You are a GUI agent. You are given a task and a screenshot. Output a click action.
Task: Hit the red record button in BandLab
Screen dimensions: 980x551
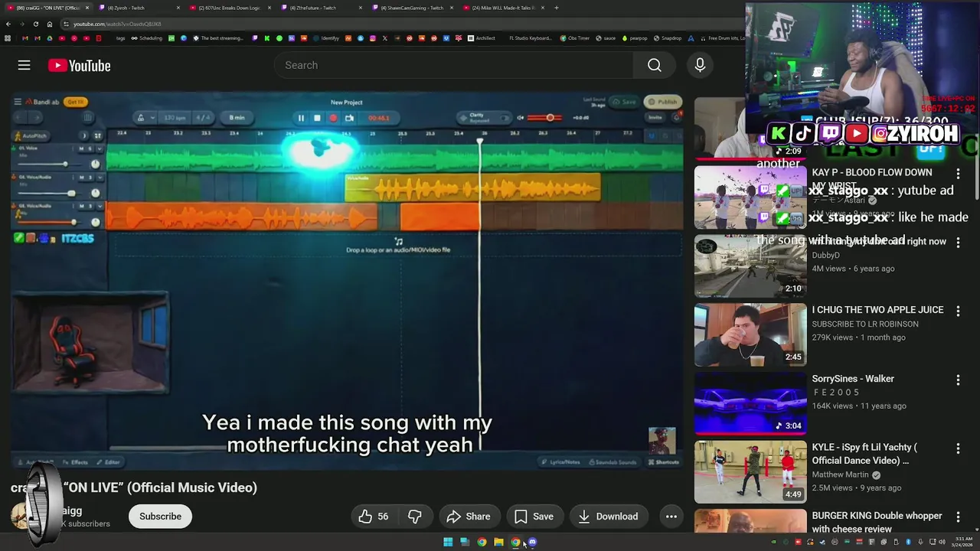click(x=333, y=118)
